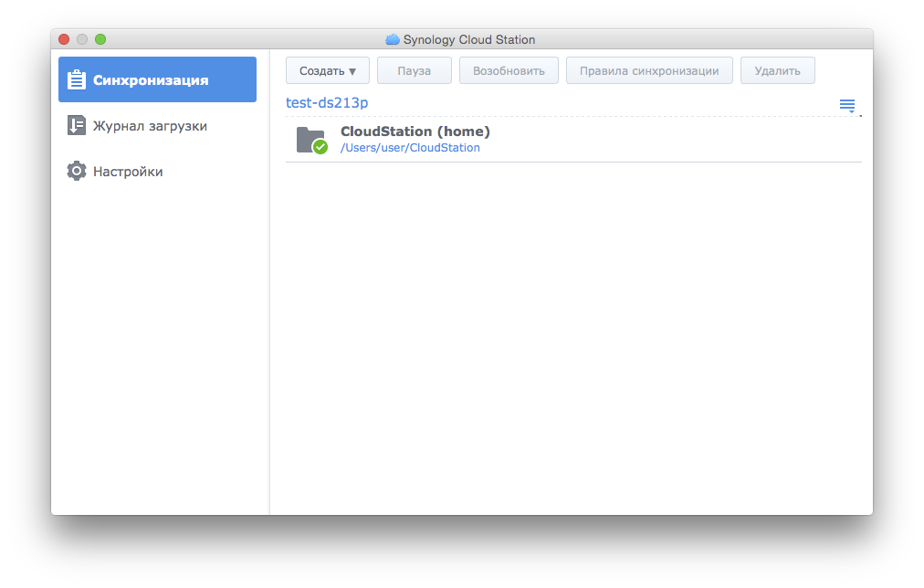This screenshot has height=588, width=924.
Task: Open the list options menu icon beside test-ds213p
Action: 847,106
